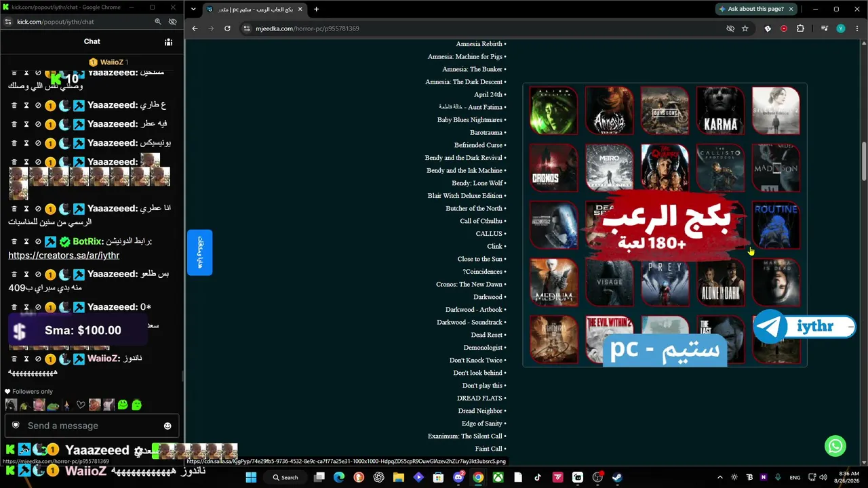Click the Sma: $100.00 donation banner

tap(78, 330)
